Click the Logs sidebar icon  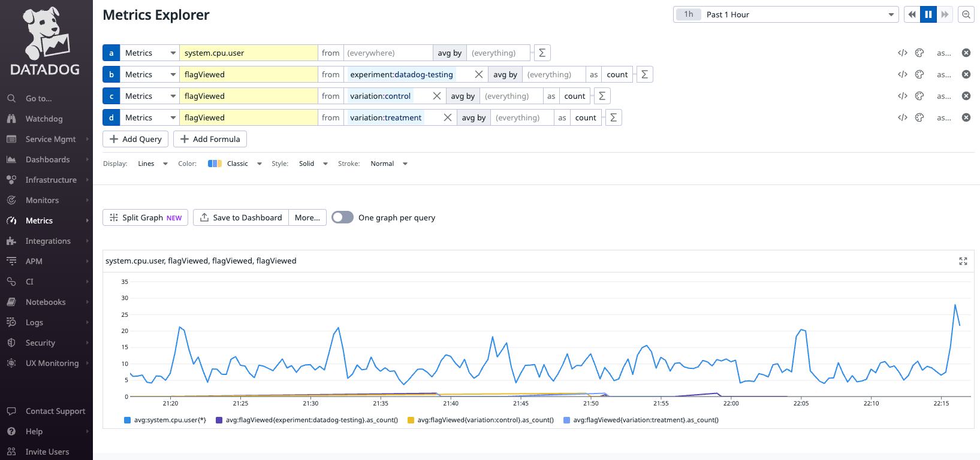11,322
